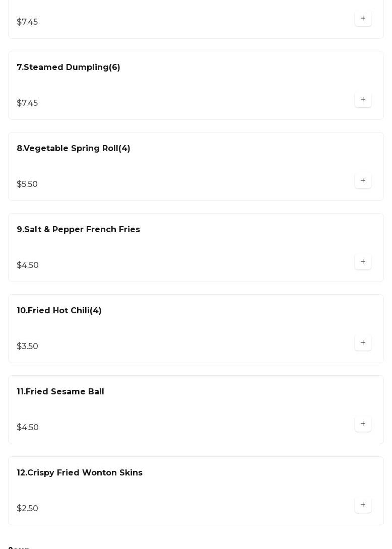Click the Steamed Dumpling $7.45 price
This screenshot has height=549, width=392.
click(27, 103)
